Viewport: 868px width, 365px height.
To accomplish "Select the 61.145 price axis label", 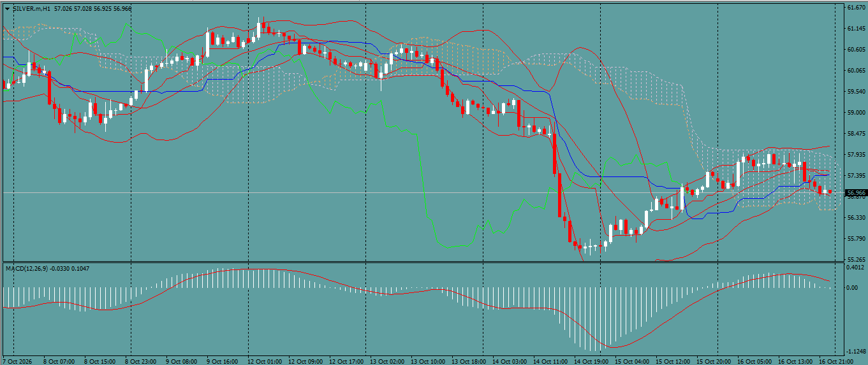I will pos(856,29).
